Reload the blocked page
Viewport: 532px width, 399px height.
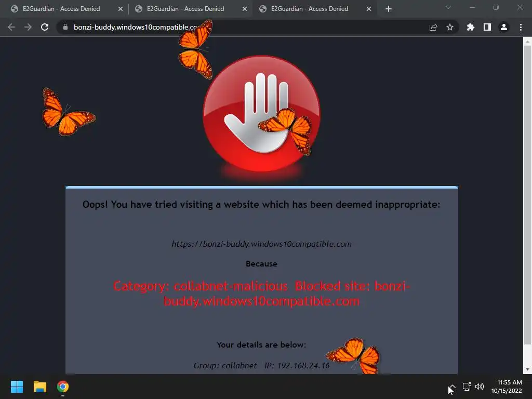45,27
